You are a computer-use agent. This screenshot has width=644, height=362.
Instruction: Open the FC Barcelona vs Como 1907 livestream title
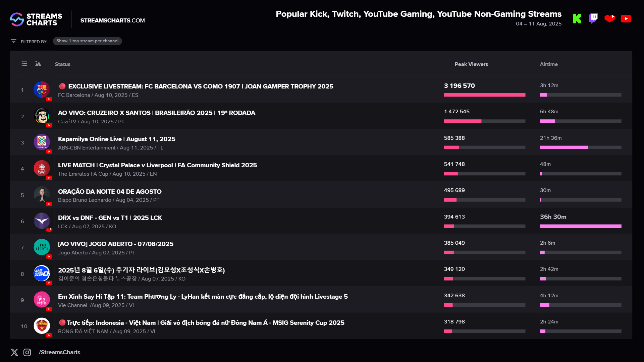pos(201,86)
